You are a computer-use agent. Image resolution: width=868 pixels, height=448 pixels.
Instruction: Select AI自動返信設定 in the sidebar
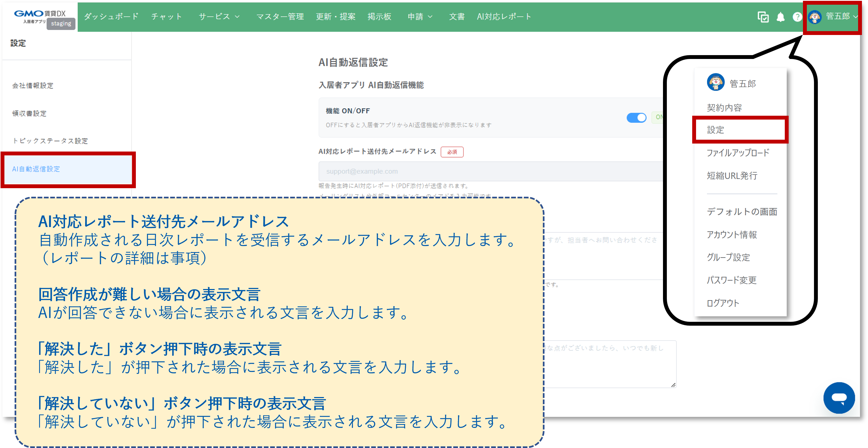pyautogui.click(x=68, y=169)
